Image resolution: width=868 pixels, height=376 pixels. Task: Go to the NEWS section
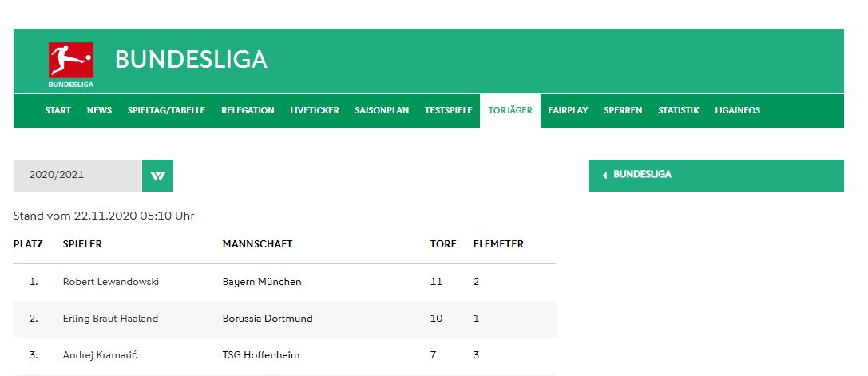pos(99,110)
